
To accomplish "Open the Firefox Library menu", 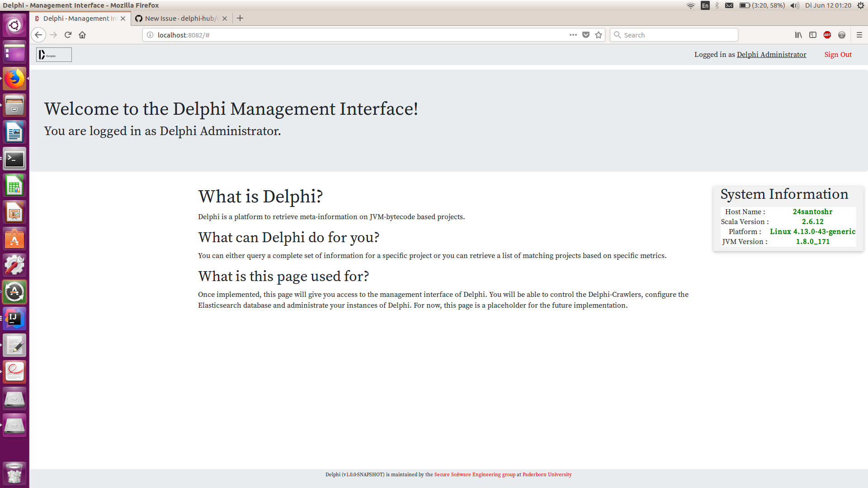I will 797,35.
